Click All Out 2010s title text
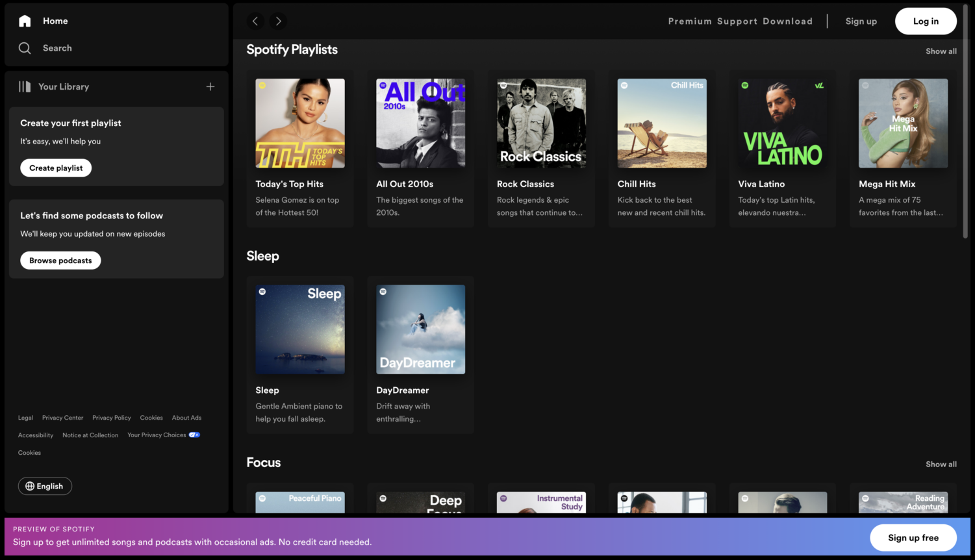This screenshot has width=975, height=560. (405, 184)
